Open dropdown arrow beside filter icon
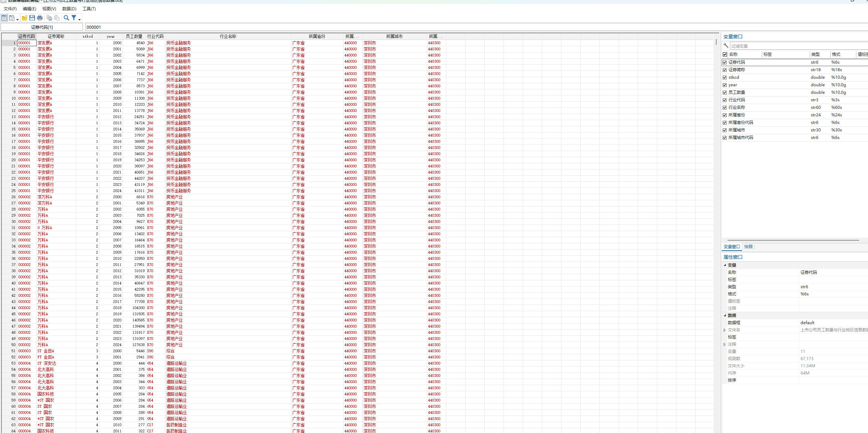868x433 pixels. (x=79, y=19)
